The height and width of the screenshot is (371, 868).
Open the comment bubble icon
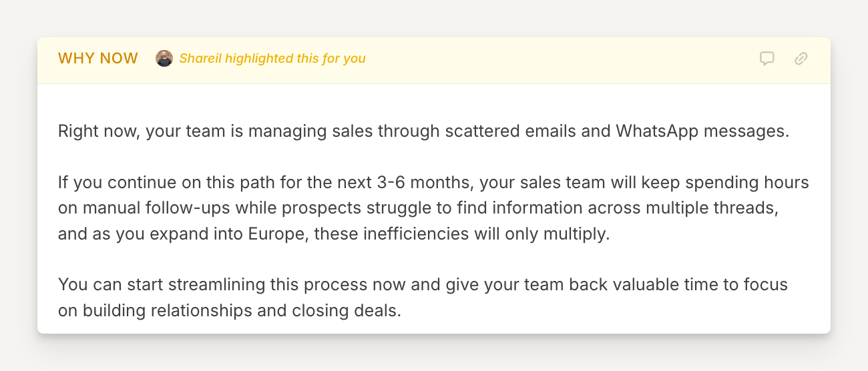coord(767,59)
